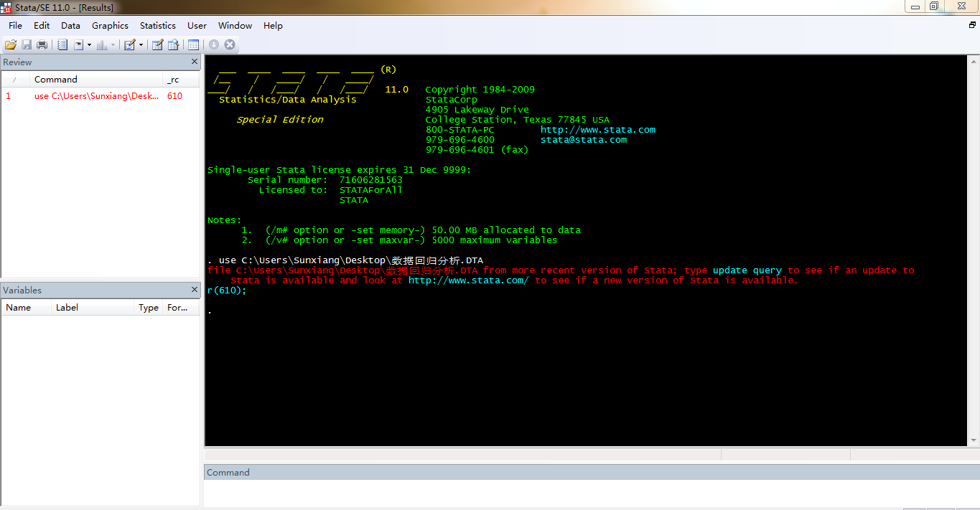Click the Stata application icon in title bar
This screenshot has height=510, width=980.
[6, 7]
